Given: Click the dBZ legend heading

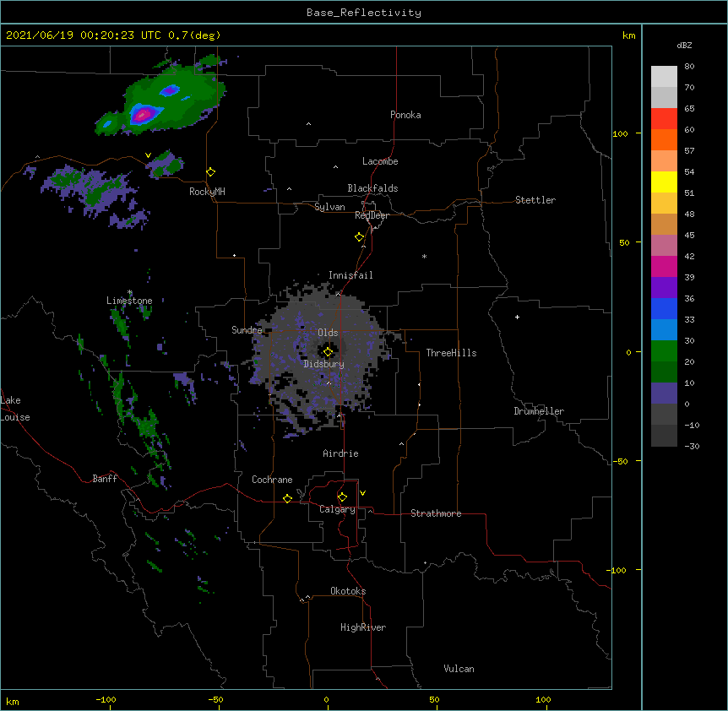Looking at the screenshot, I should point(684,45).
